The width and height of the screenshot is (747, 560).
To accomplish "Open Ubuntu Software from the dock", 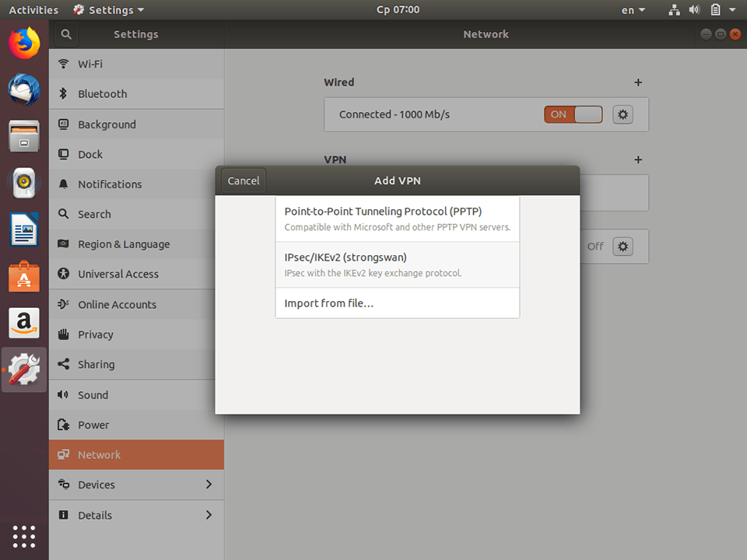I will 23,275.
